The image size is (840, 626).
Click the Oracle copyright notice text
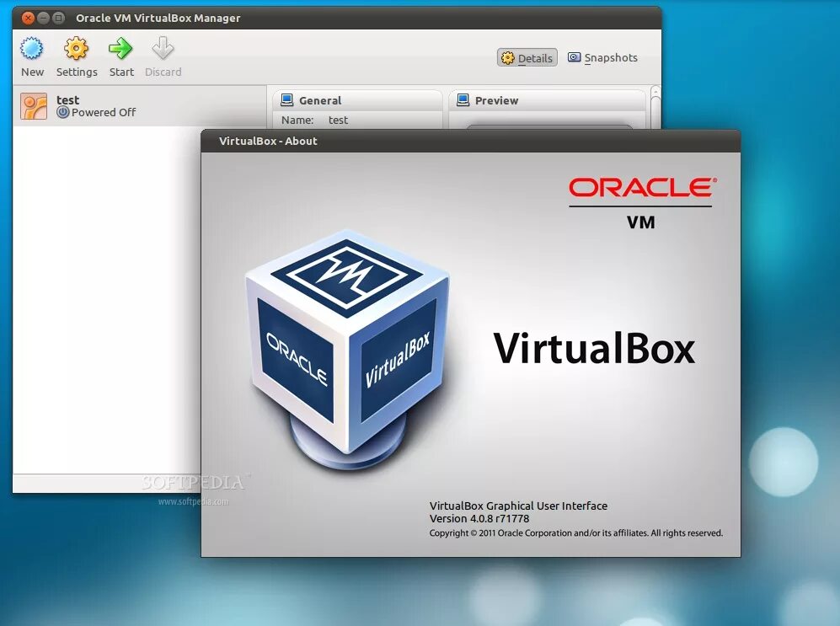coord(576,532)
